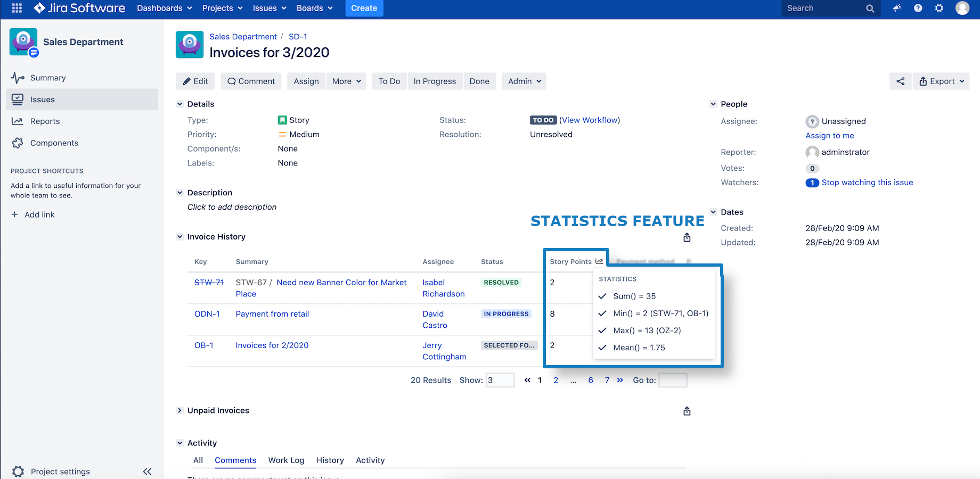Image resolution: width=980 pixels, height=479 pixels.
Task: Toggle the Sum() statistic checkmark
Action: point(602,296)
